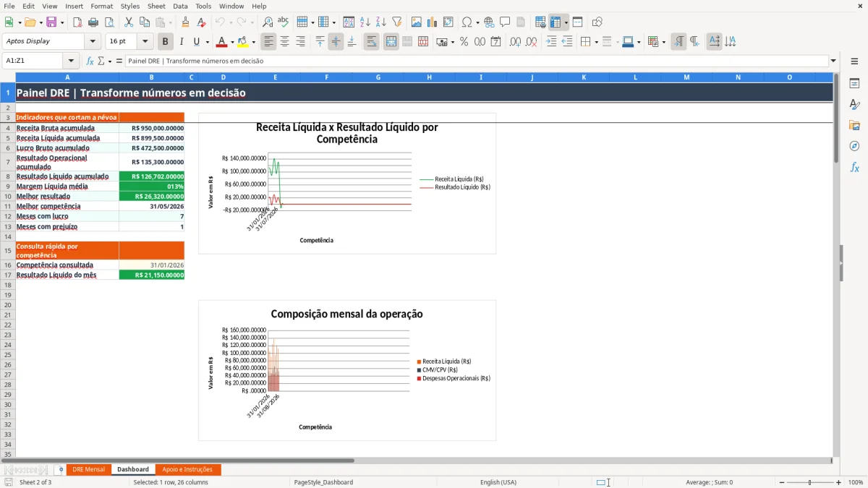
Task: Expand Background Color dropdown arrow
Action: [253, 42]
